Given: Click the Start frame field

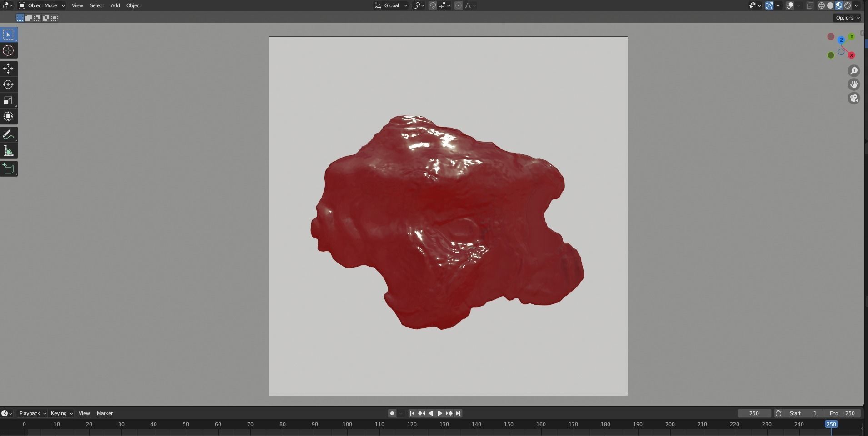Looking at the screenshot, I should point(803,413).
